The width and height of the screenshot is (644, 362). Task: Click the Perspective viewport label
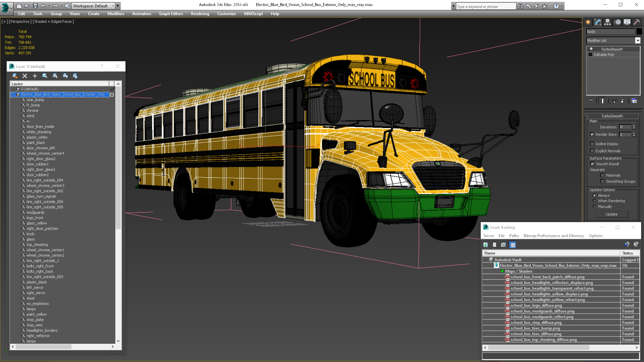[20, 21]
